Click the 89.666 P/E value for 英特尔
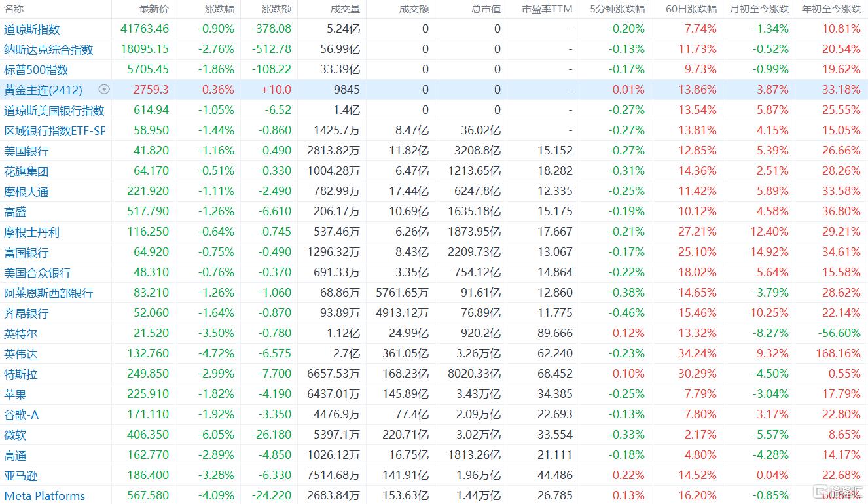This screenshot has height=504, width=868. pos(554,333)
